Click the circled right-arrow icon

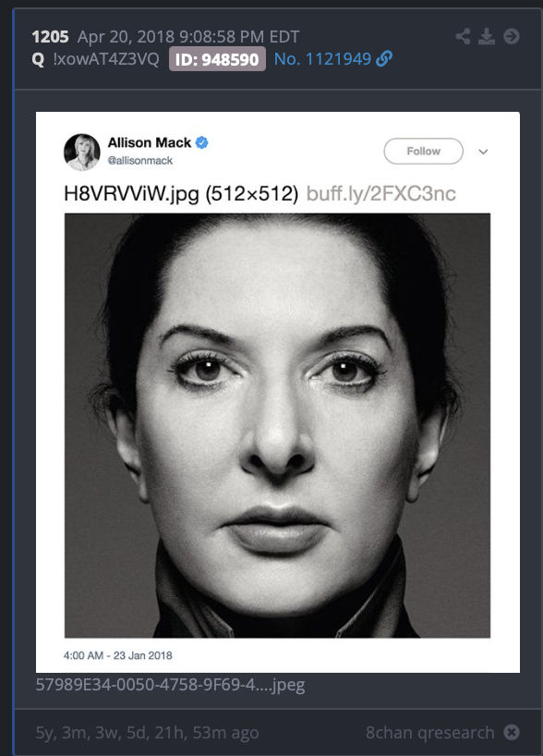click(512, 36)
